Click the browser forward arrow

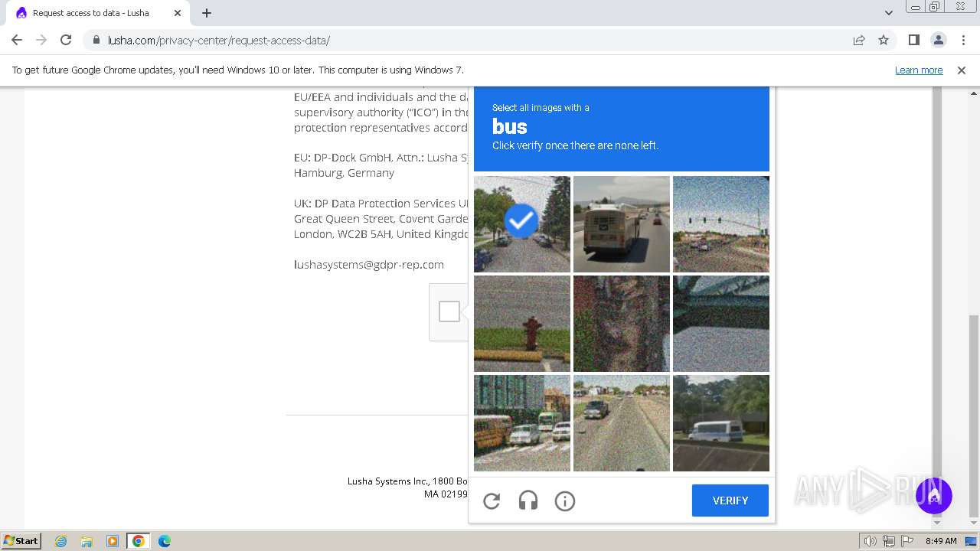[41, 40]
